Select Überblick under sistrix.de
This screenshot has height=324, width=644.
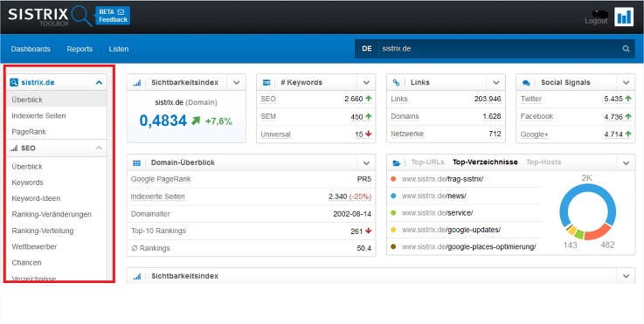click(57, 100)
